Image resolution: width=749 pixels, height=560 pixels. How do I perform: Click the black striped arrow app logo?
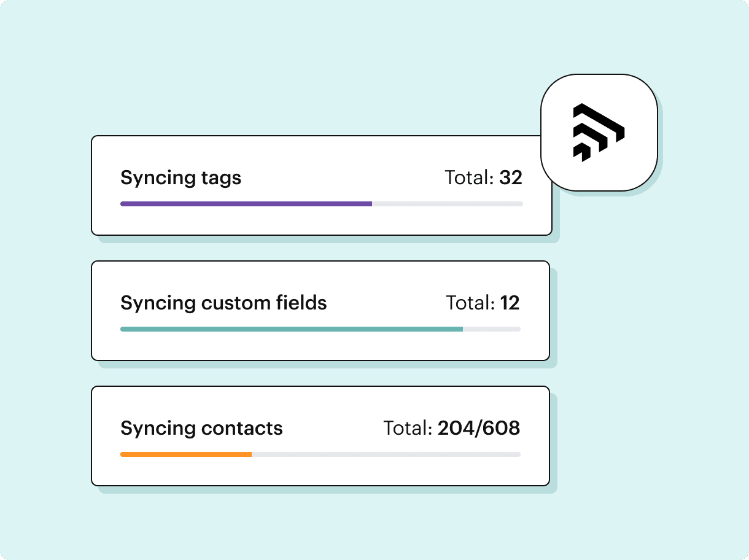(x=599, y=133)
